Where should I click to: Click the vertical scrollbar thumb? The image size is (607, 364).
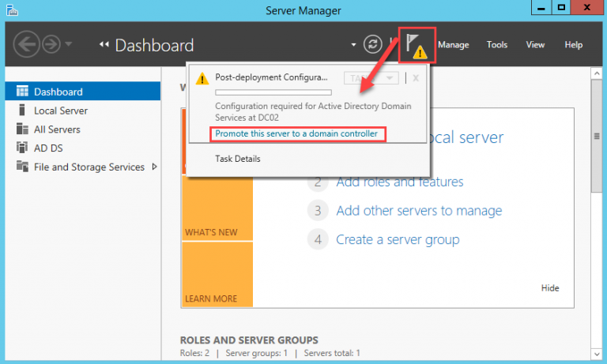[x=598, y=137]
